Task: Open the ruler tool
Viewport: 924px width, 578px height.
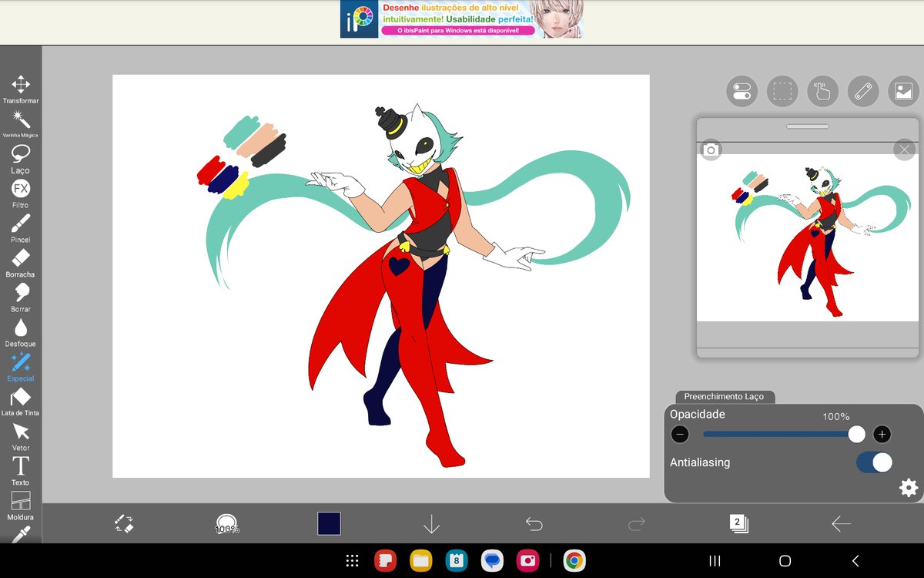Action: coord(863,92)
